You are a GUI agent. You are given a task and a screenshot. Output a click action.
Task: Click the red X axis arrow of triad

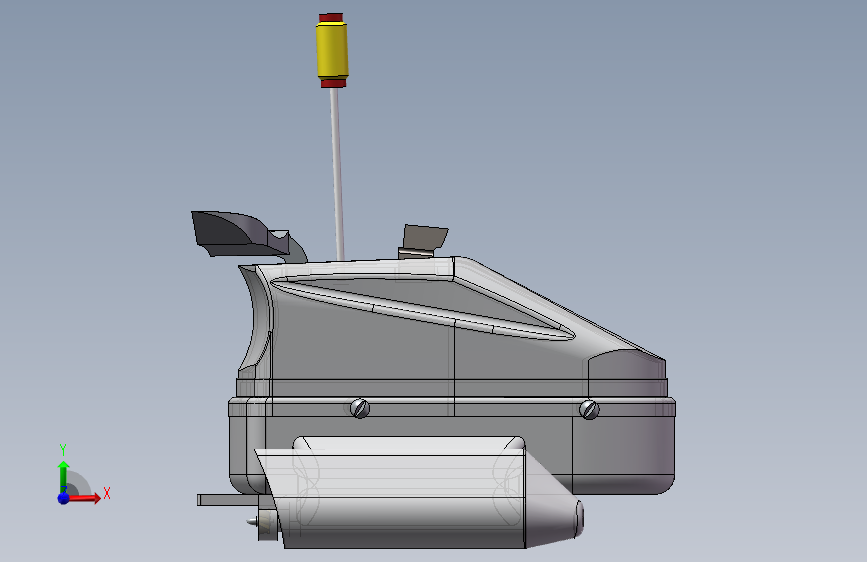(x=86, y=498)
